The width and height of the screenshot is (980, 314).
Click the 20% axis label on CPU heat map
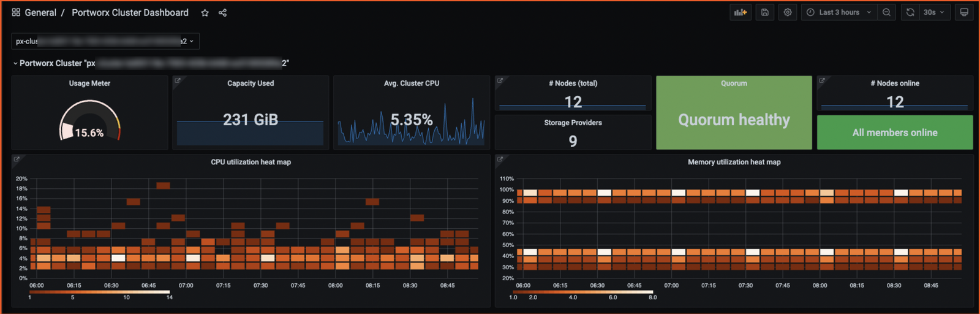click(x=21, y=178)
